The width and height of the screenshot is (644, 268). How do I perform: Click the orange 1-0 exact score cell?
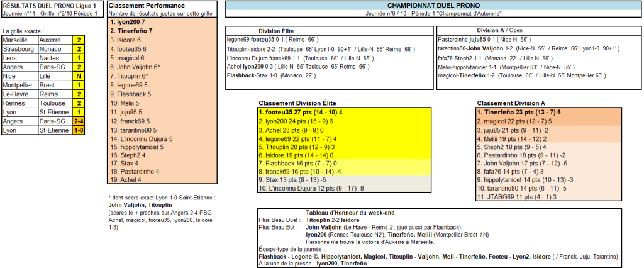point(79,130)
